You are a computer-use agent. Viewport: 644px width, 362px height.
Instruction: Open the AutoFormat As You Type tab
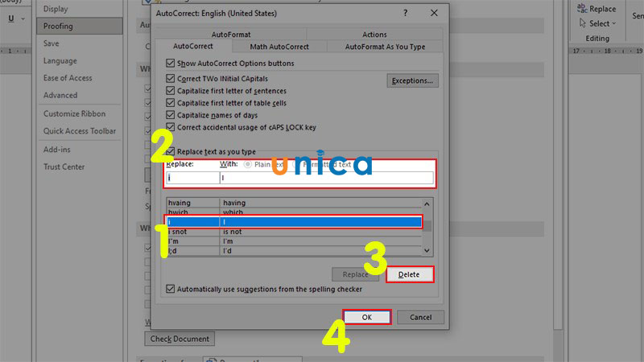pyautogui.click(x=385, y=47)
